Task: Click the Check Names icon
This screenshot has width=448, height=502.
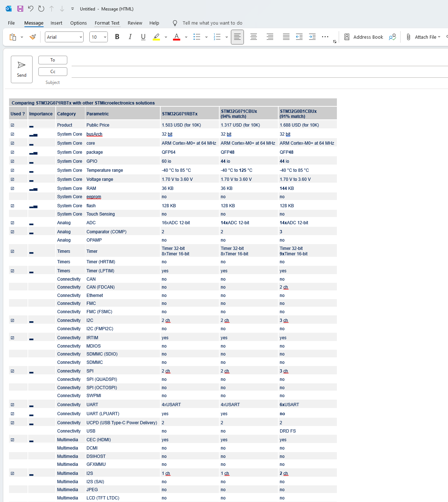Action: pyautogui.click(x=392, y=37)
